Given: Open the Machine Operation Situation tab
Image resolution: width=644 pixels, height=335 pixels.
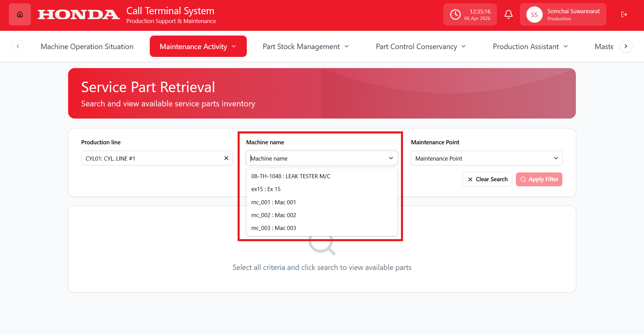Looking at the screenshot, I should (87, 46).
